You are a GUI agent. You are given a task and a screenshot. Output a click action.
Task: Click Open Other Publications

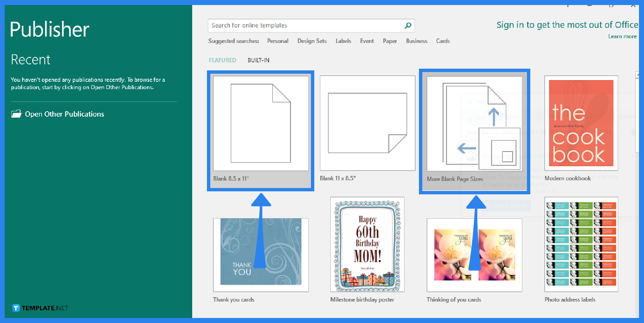click(x=64, y=114)
